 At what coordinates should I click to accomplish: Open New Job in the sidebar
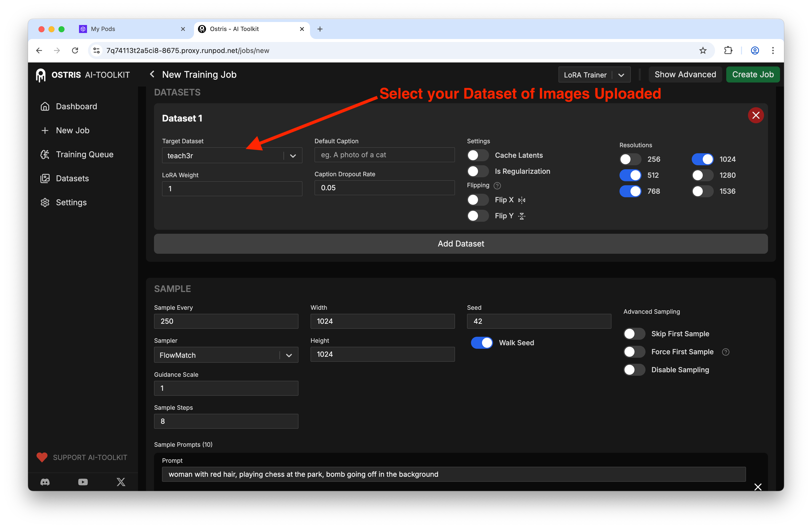[73, 130]
